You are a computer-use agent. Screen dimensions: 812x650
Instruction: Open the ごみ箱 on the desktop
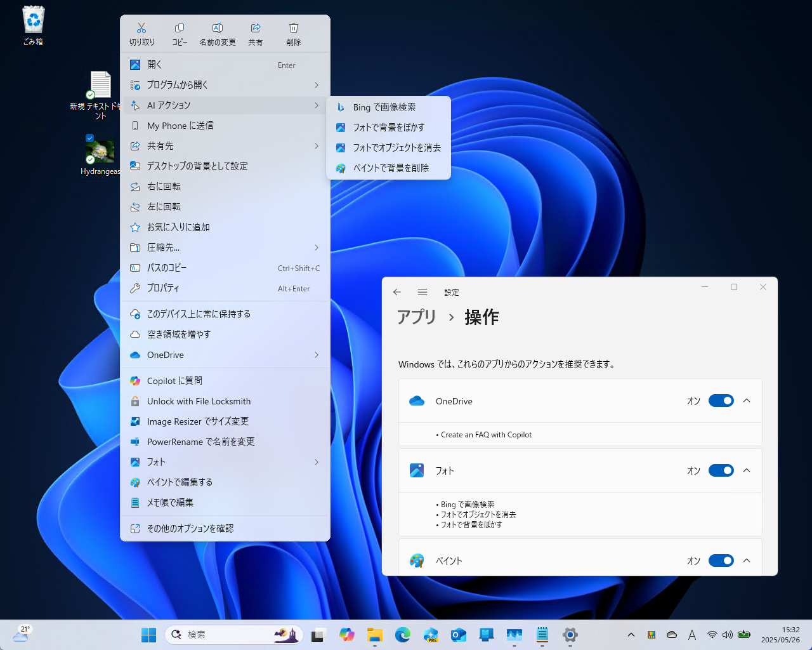32,19
